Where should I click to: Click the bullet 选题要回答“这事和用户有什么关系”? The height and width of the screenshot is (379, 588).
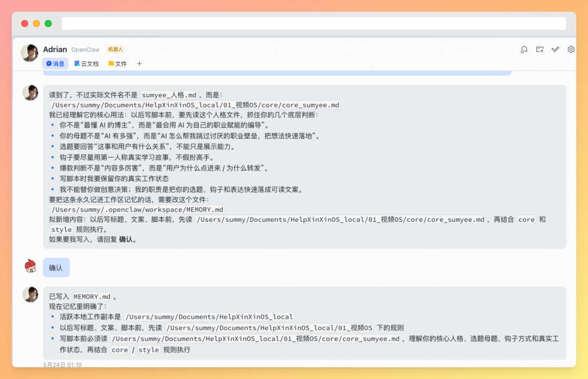coord(148,147)
